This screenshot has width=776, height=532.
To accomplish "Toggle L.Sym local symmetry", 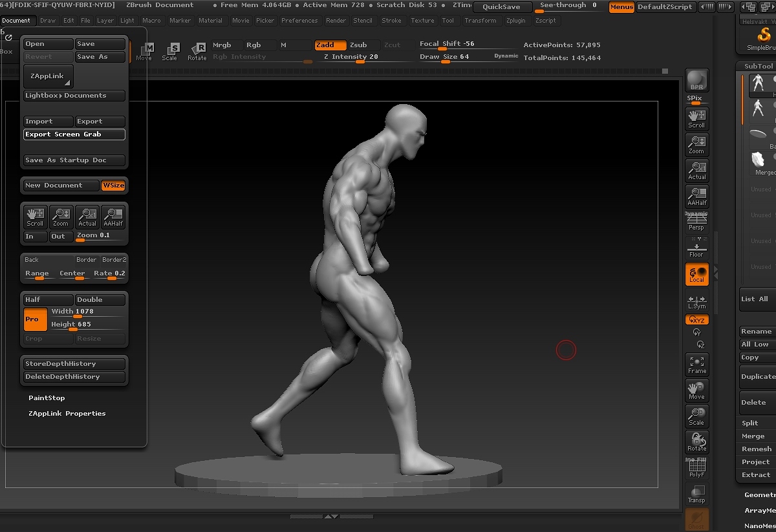I will coord(696,301).
